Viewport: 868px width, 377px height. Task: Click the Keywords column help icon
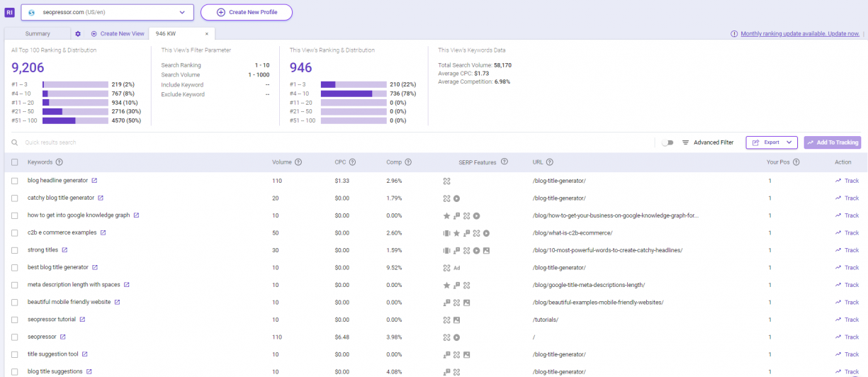pyautogui.click(x=60, y=162)
